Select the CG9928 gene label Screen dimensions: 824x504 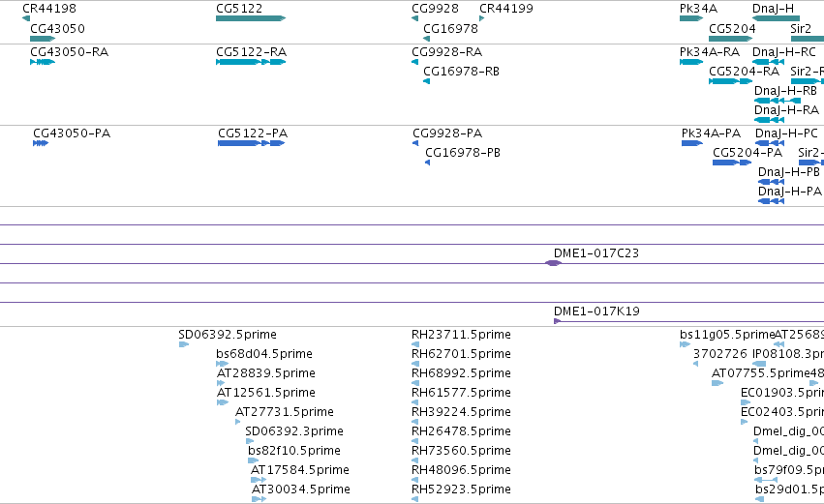[435, 9]
